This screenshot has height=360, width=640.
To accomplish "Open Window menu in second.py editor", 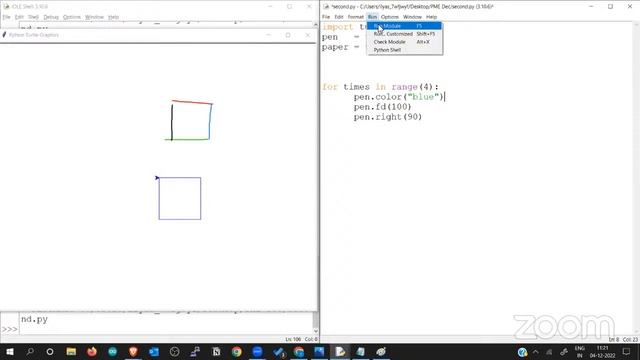I will point(412,17).
